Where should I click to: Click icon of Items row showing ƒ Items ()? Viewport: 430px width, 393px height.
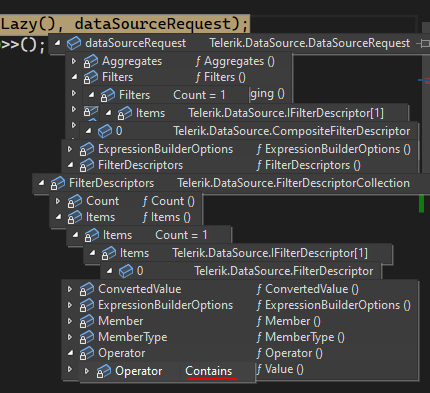[x=75, y=217]
